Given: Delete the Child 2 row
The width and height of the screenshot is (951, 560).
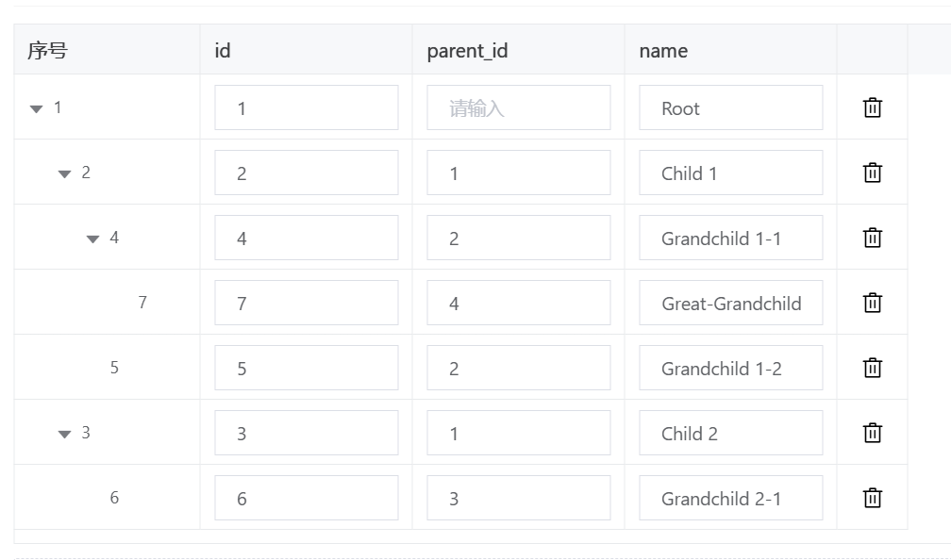Looking at the screenshot, I should click(x=873, y=433).
